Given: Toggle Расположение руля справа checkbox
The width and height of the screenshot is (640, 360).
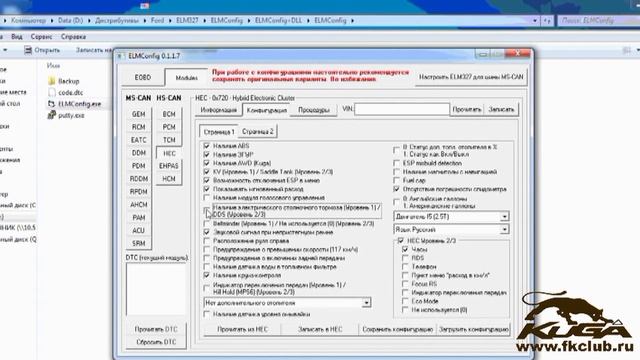Looking at the screenshot, I should click(207, 241).
